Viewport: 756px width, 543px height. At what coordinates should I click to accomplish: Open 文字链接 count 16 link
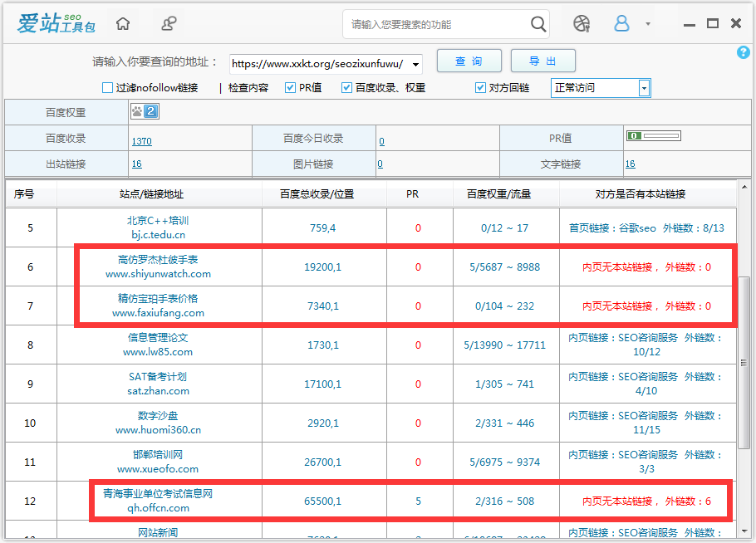pyautogui.click(x=631, y=164)
